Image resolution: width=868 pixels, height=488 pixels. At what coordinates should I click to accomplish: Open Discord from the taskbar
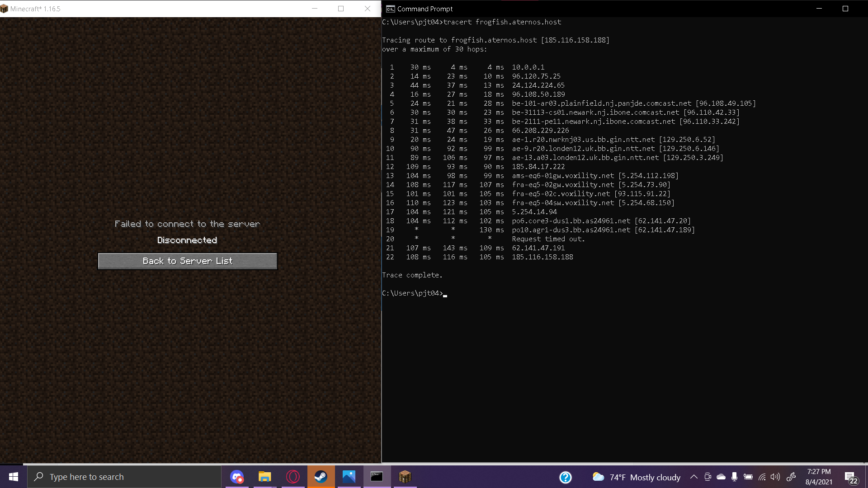[237, 477]
